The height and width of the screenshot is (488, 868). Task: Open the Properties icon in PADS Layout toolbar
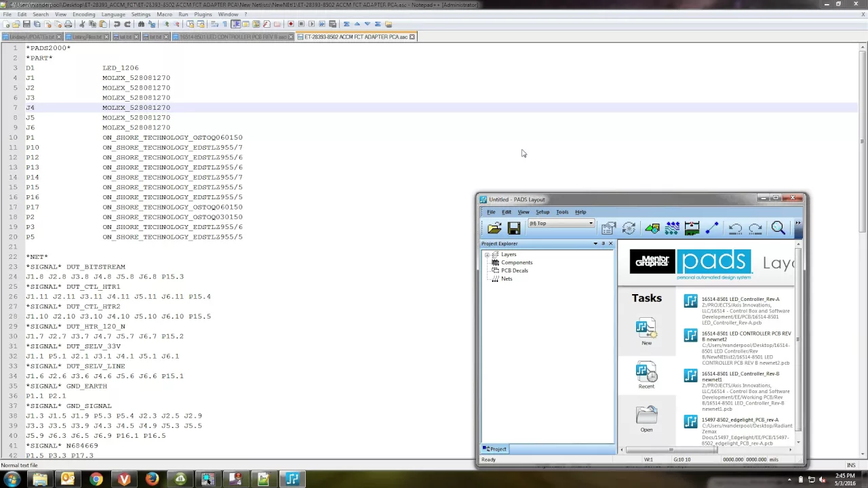[x=608, y=228]
